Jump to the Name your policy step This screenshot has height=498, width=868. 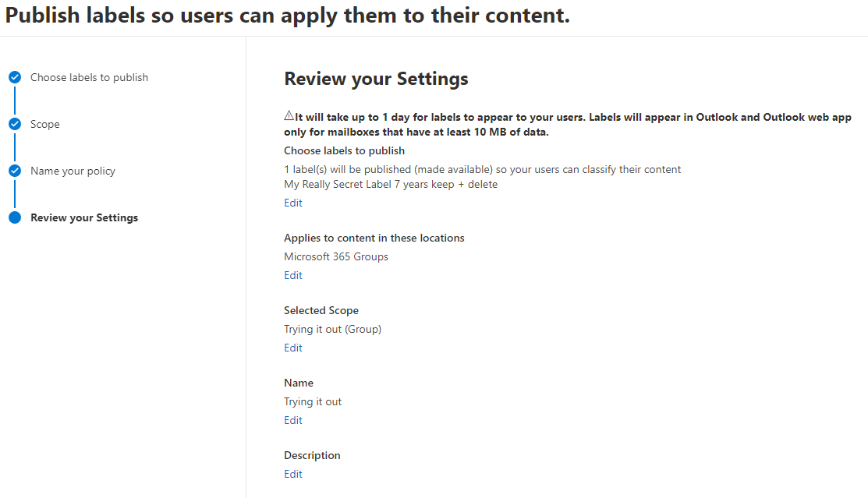pos(73,171)
